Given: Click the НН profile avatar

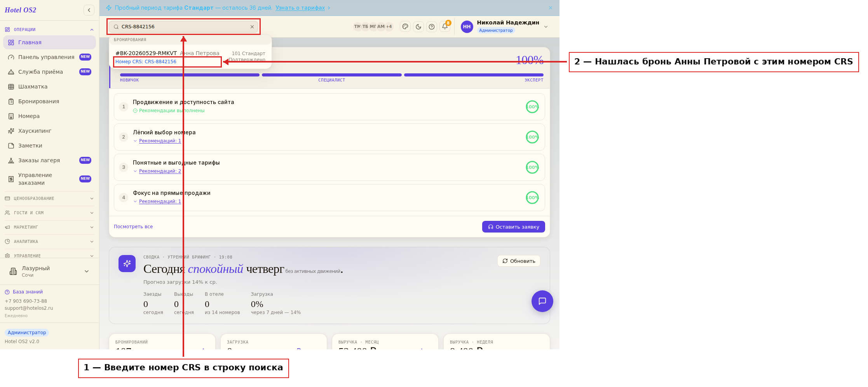Looking at the screenshot, I should (x=467, y=27).
